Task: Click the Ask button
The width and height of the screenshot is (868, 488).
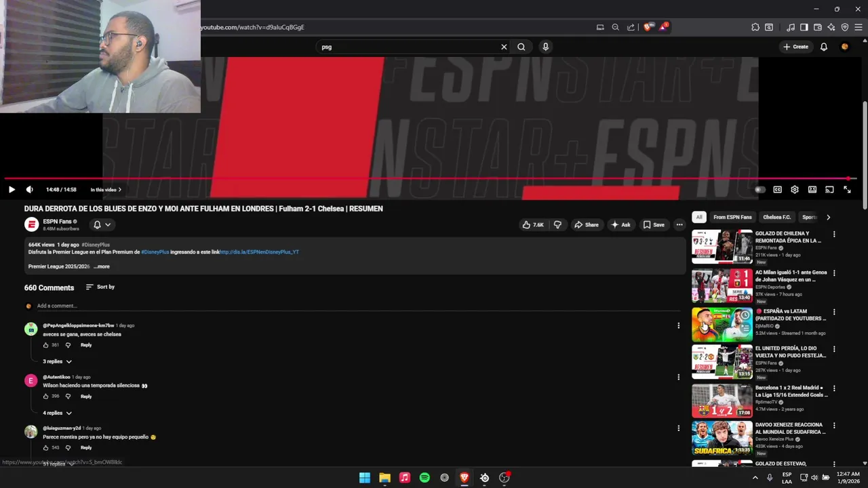Action: tap(620, 225)
